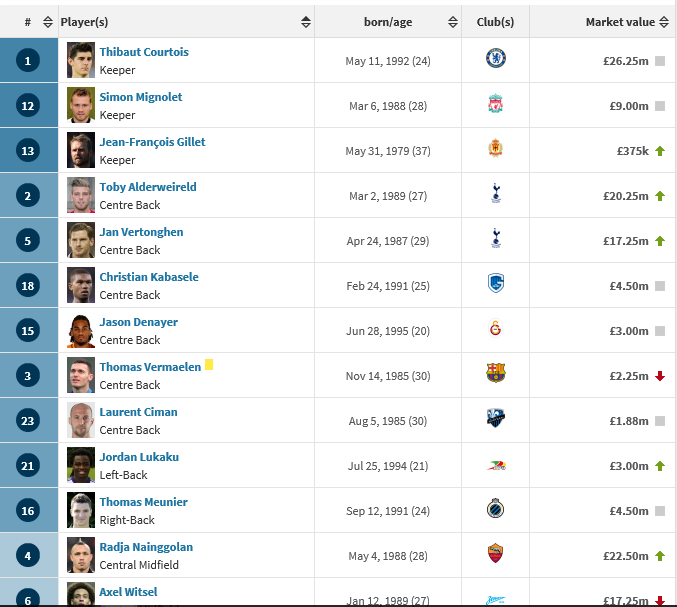Sort the table by Player(s) column
This screenshot has height=607, width=677.
click(x=306, y=22)
